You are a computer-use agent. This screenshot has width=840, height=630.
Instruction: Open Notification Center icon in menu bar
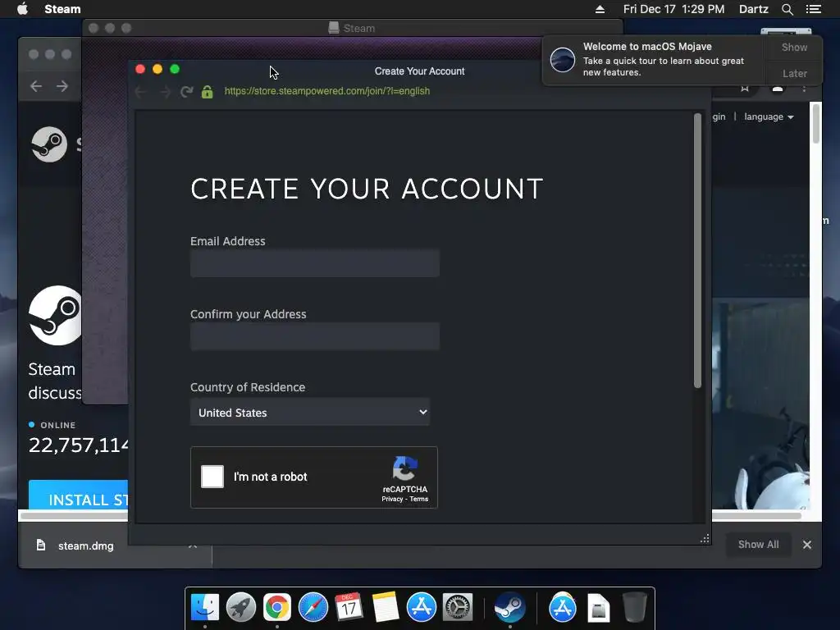(x=814, y=9)
